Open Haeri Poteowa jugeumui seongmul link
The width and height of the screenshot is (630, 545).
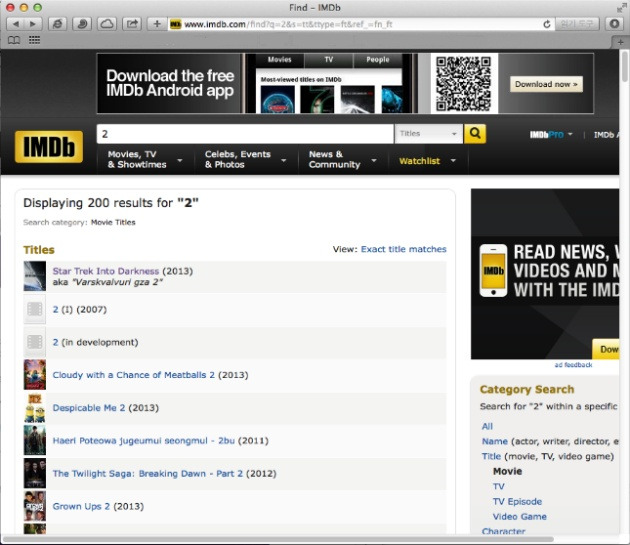143,441
